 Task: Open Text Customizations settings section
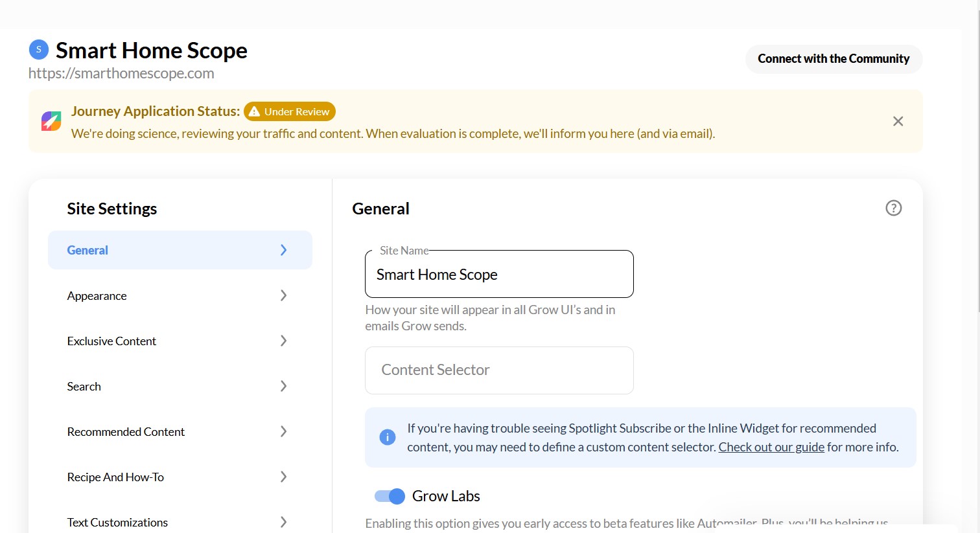(117, 522)
